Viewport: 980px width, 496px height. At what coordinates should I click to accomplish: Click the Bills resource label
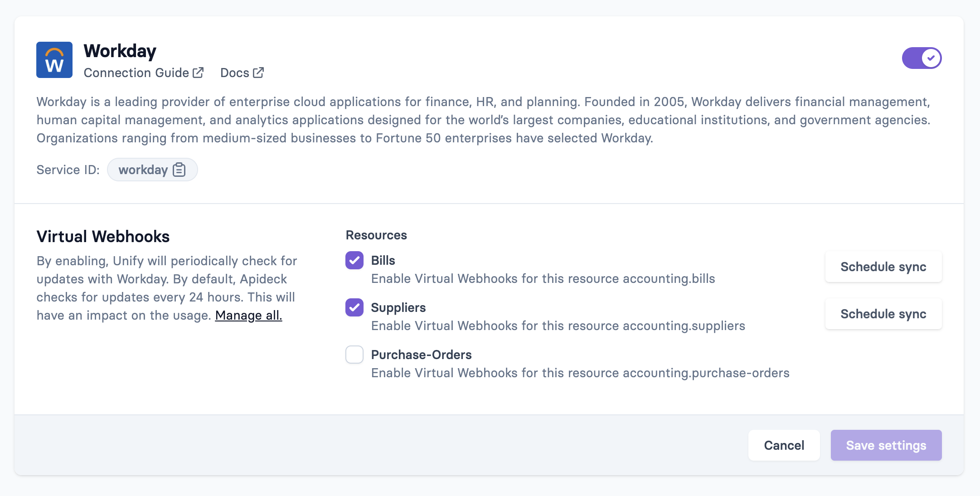tap(383, 260)
